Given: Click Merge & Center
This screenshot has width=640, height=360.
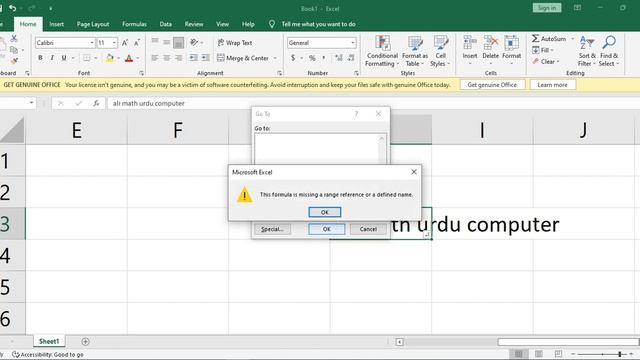Looking at the screenshot, I should click(x=243, y=58).
